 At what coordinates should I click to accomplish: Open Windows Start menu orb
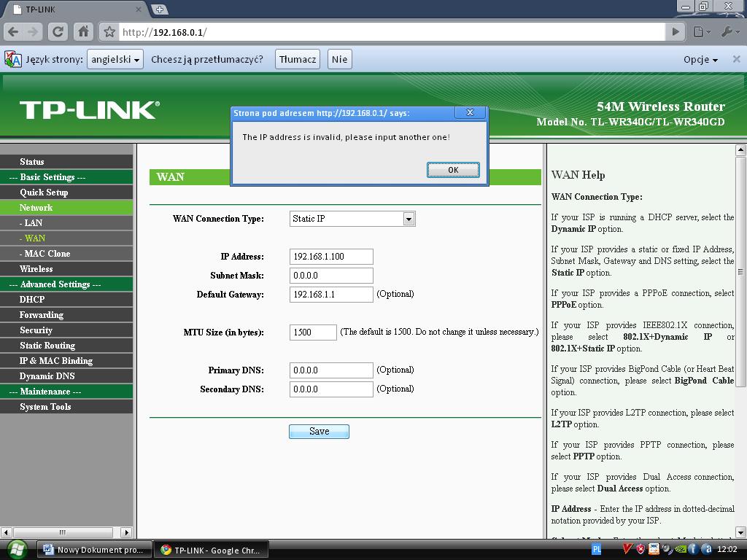(17, 550)
